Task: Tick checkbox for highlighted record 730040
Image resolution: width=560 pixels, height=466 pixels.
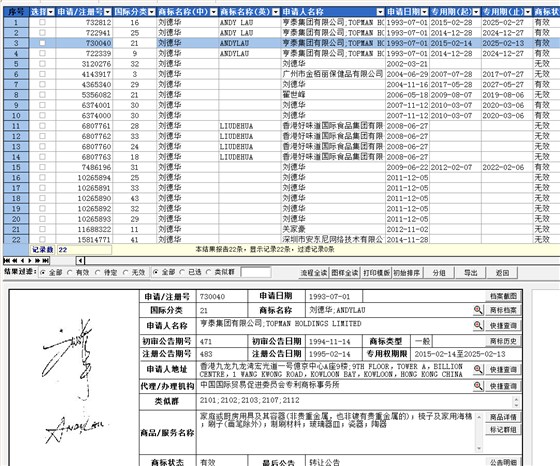Action: pyautogui.click(x=42, y=43)
